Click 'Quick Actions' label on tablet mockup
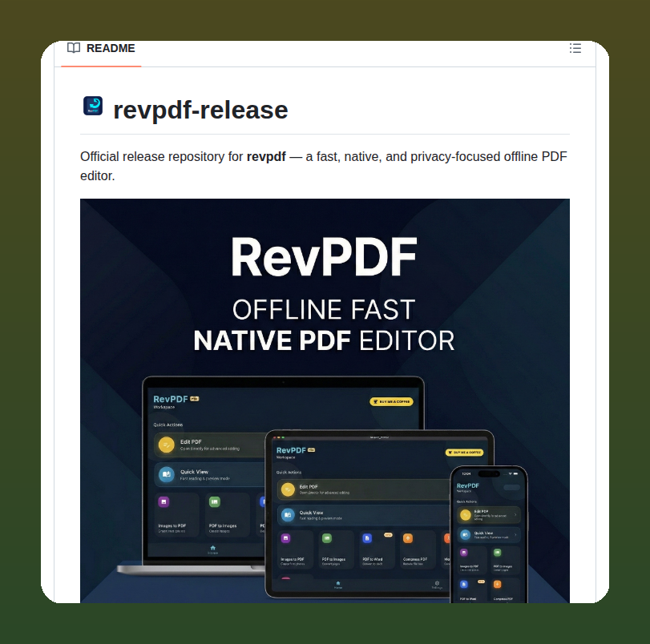The image size is (650, 644). pos(289,473)
